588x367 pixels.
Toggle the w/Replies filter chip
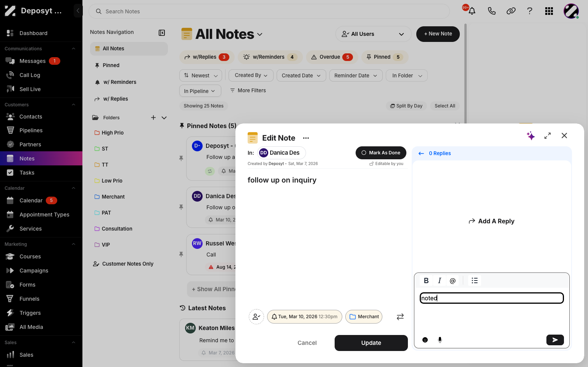tap(207, 57)
